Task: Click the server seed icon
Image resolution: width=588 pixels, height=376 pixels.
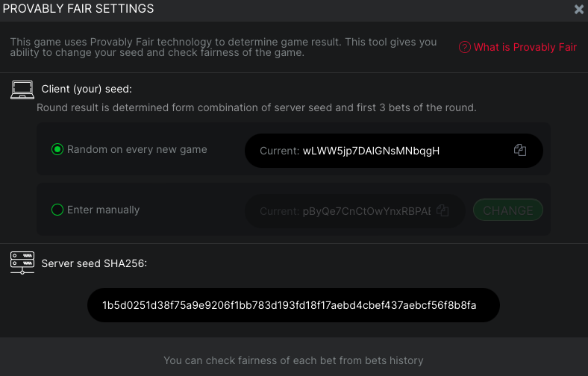Action: (22, 263)
